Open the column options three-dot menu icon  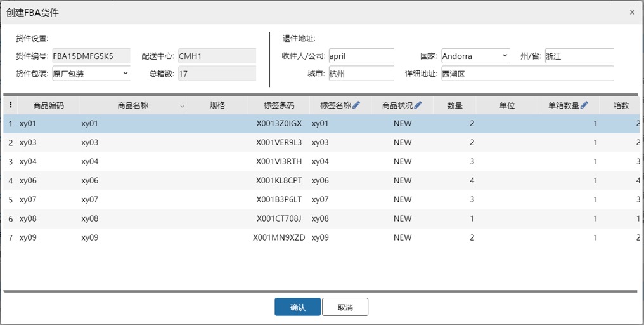(x=10, y=105)
